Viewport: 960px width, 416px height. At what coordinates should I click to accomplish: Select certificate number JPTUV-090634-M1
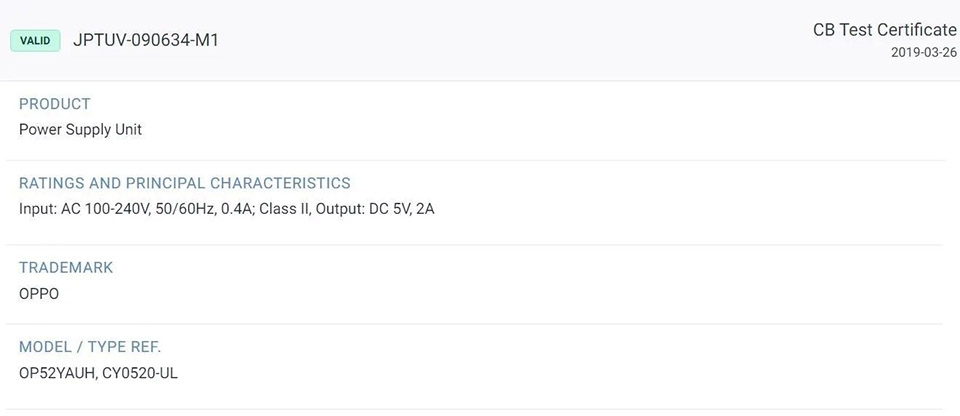click(146, 40)
